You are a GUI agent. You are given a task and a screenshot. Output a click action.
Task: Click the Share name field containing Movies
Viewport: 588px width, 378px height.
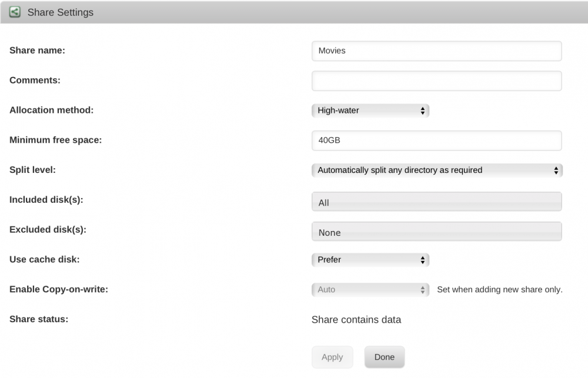[436, 51]
